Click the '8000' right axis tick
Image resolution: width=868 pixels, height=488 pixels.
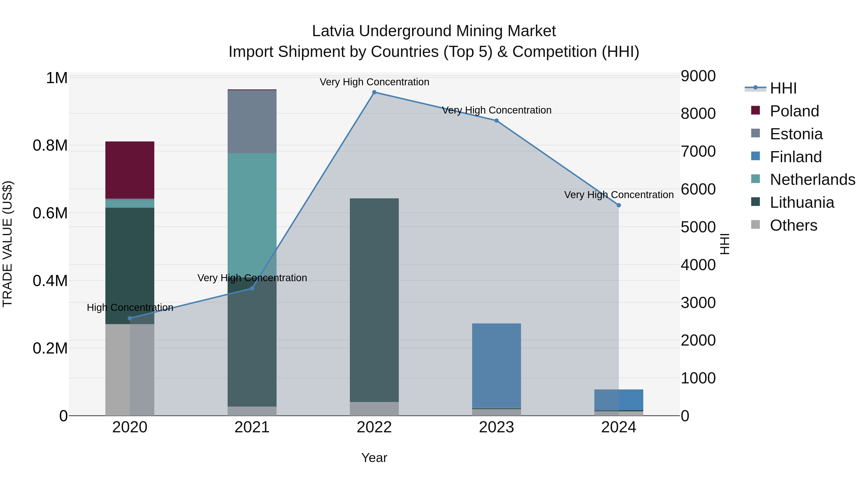click(698, 114)
